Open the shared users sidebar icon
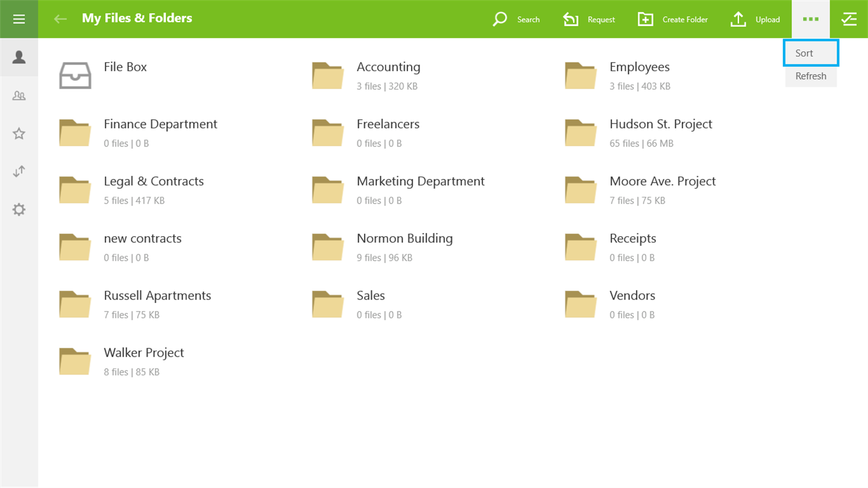The height and width of the screenshot is (488, 868). pyautogui.click(x=19, y=95)
